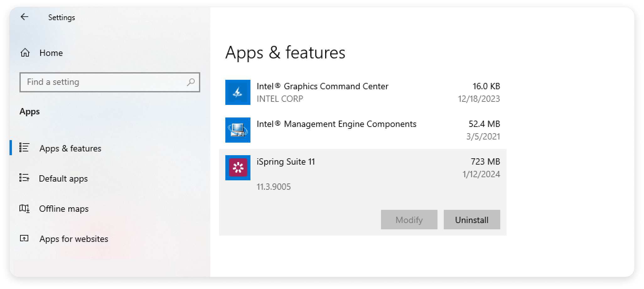Click the Apps for websites icon
644x289 pixels.
pos(24,238)
